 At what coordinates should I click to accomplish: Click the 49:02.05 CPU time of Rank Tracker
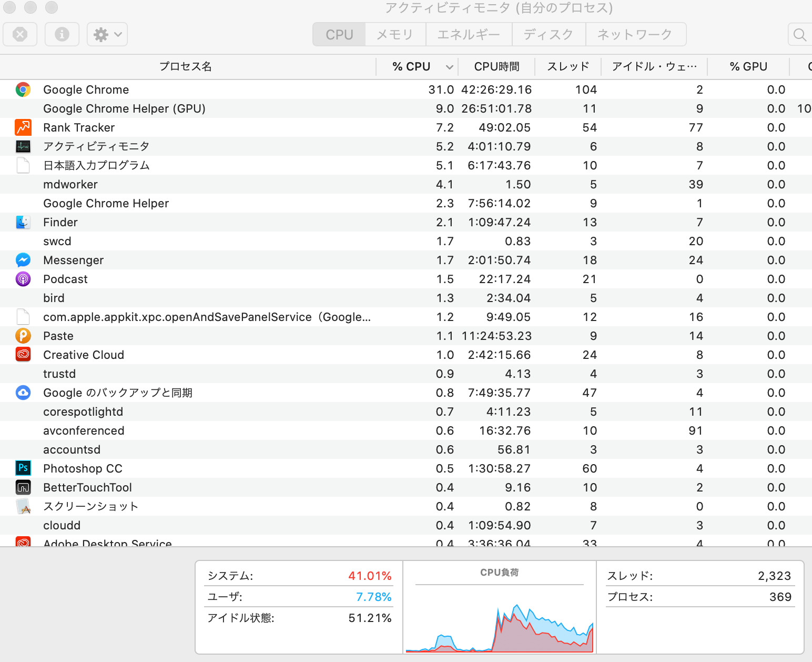(505, 127)
